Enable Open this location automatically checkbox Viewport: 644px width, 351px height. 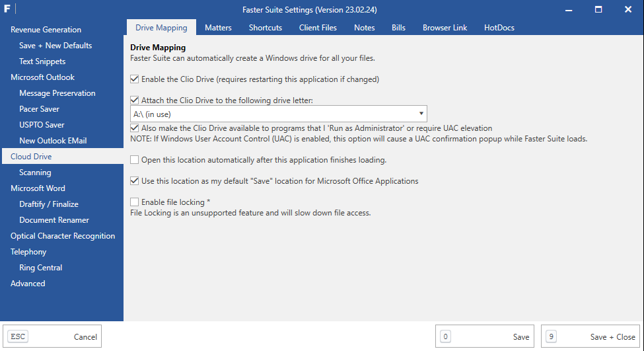tap(134, 159)
